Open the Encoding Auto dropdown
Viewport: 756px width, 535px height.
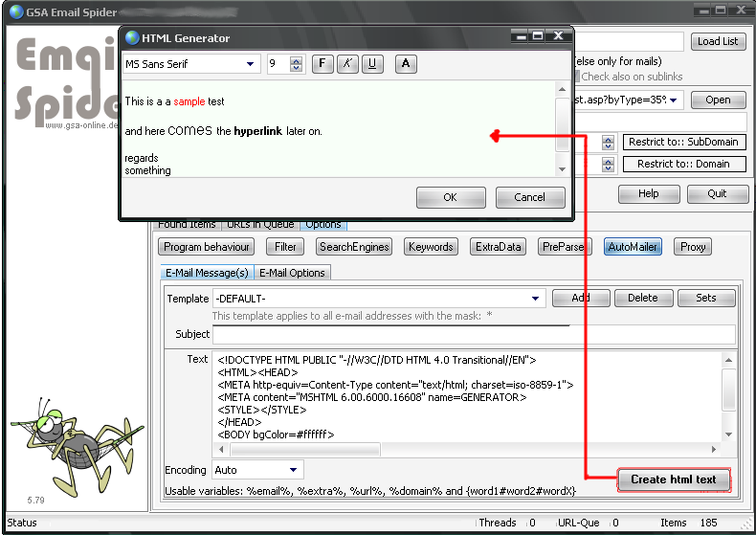(x=293, y=470)
